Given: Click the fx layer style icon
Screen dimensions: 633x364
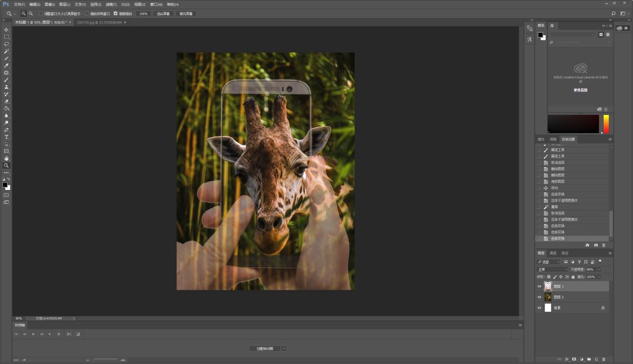Looking at the screenshot, I should (567, 359).
